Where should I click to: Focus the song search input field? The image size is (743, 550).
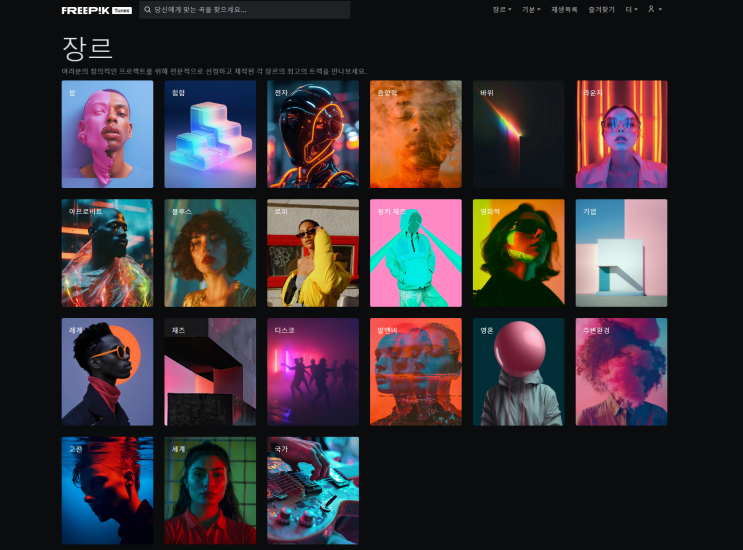click(x=245, y=9)
